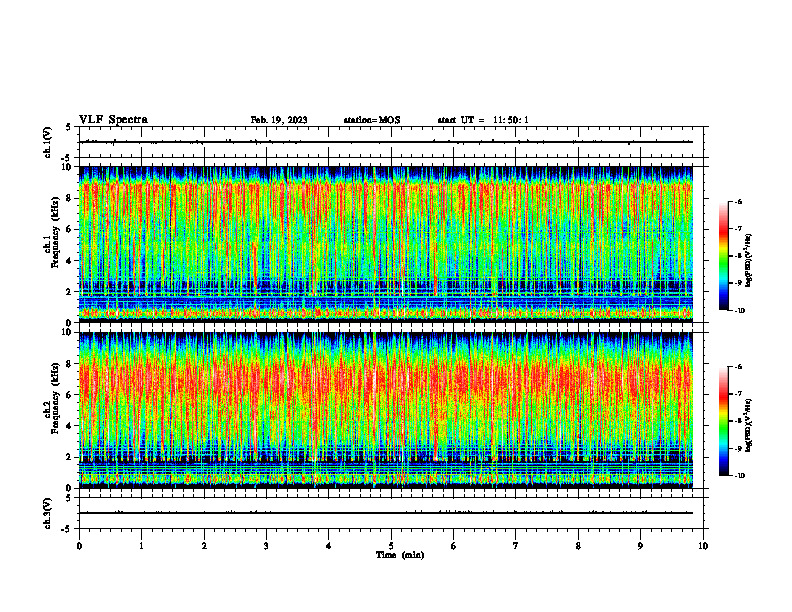Click the "2" kHz tick on ch.1 frequency axis
This screenshot has height=612, width=792.
pyautogui.click(x=69, y=292)
